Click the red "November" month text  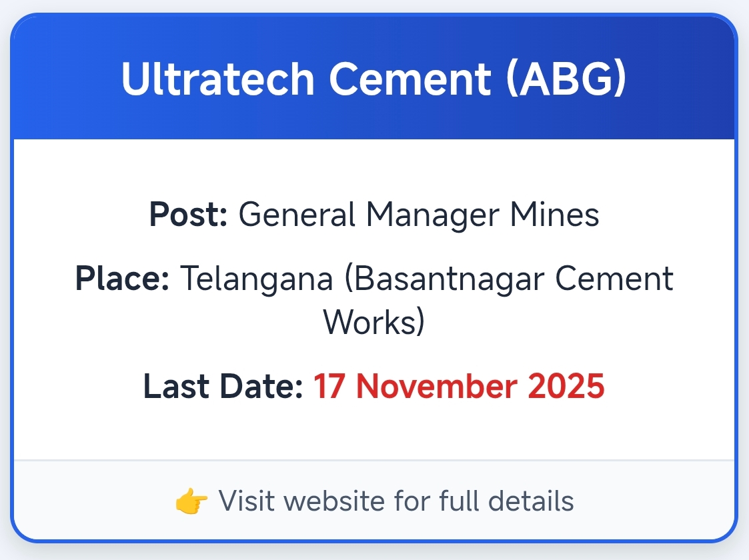pyautogui.click(x=432, y=387)
